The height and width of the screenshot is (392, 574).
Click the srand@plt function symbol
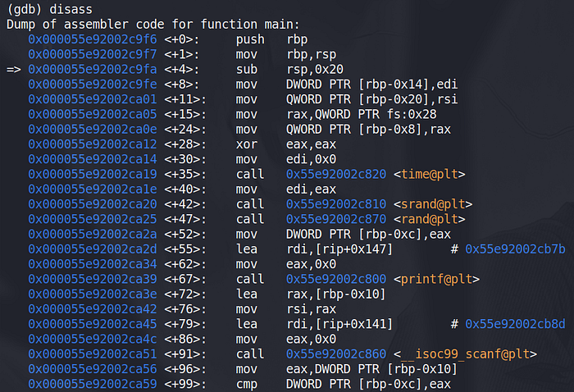click(x=433, y=204)
